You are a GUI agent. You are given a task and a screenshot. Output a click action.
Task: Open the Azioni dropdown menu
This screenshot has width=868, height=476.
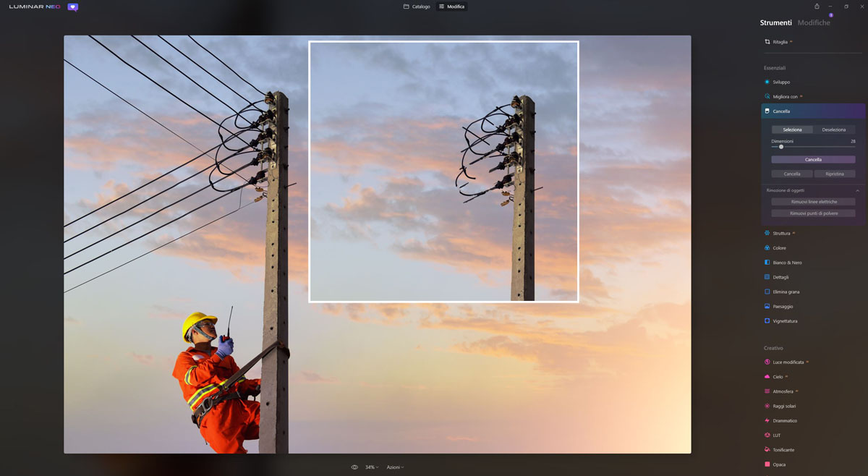(395, 467)
